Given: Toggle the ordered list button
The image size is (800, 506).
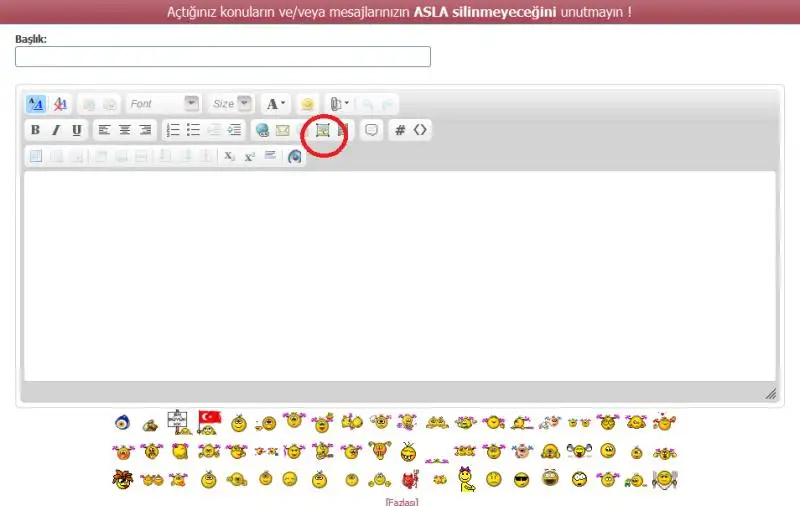Looking at the screenshot, I should pos(173,130).
